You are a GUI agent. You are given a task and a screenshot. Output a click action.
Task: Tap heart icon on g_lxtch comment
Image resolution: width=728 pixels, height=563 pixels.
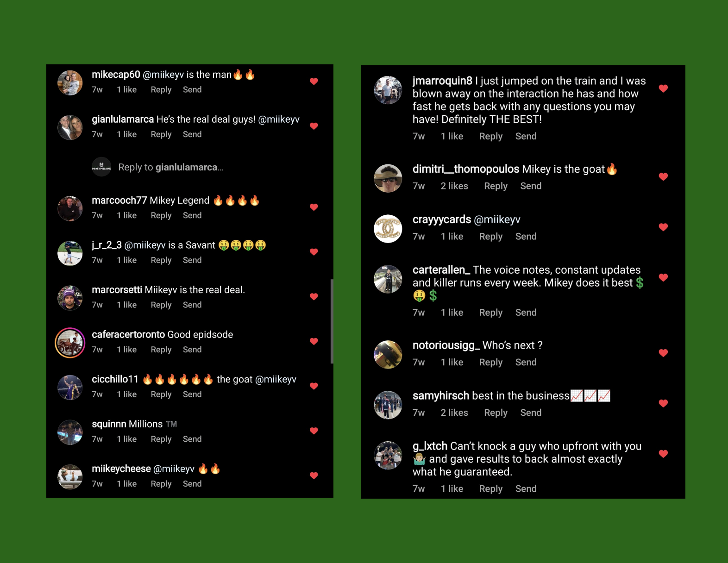663,454
